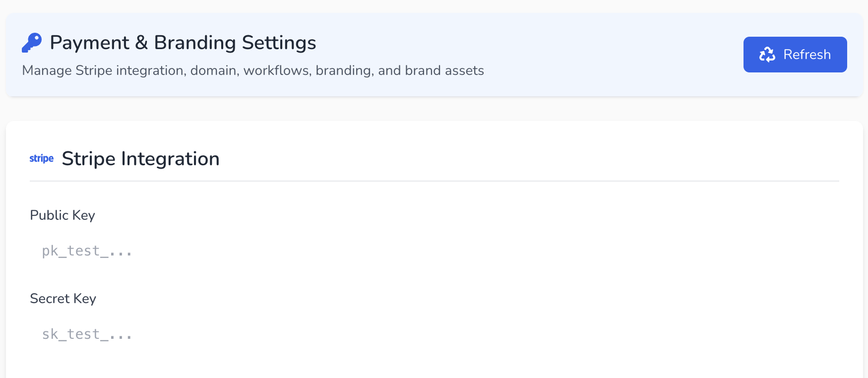This screenshot has width=868, height=378.
Task: Click the divider line under Stripe Integration
Action: tap(434, 181)
